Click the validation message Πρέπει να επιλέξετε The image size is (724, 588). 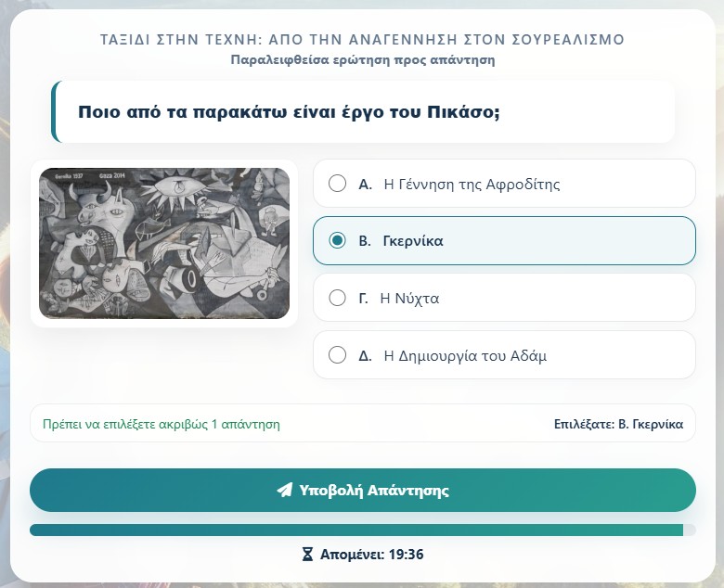pyautogui.click(x=162, y=424)
